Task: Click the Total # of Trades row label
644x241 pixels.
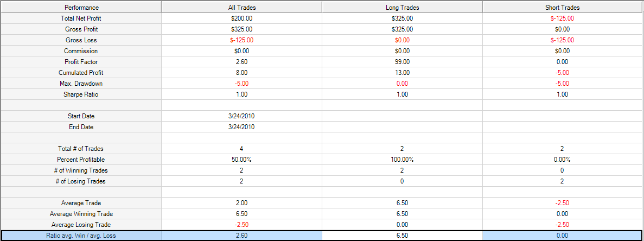Action: 81,149
